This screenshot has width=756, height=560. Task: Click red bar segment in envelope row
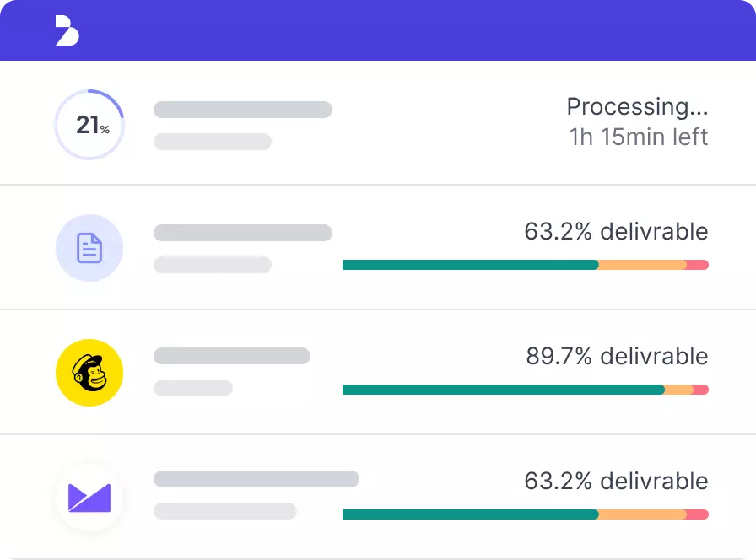pos(697,514)
